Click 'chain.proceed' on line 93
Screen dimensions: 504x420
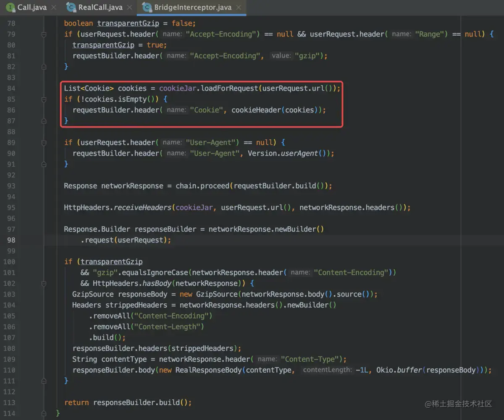(x=202, y=186)
